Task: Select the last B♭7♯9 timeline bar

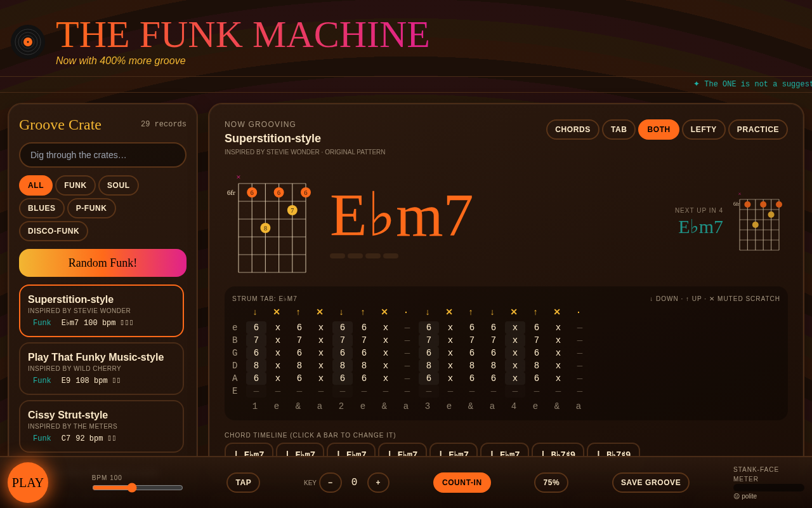Action: (613, 450)
